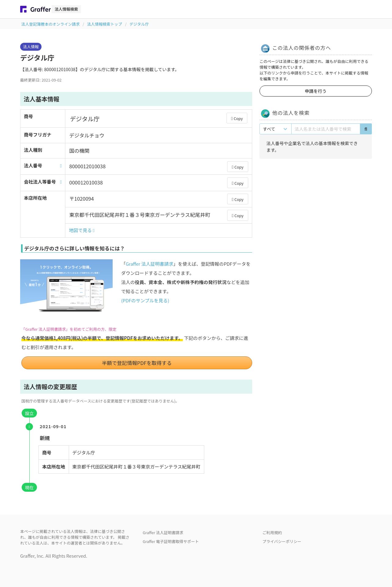Copy the 会社法人等番号 000012010038
Screen dimensions: 392x587
[238, 183]
